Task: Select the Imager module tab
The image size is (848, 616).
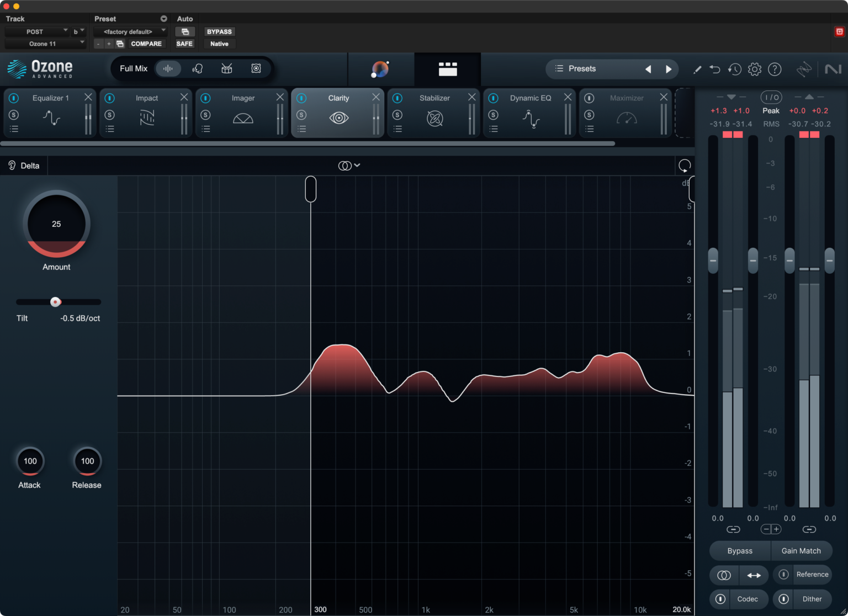Action: point(243,98)
